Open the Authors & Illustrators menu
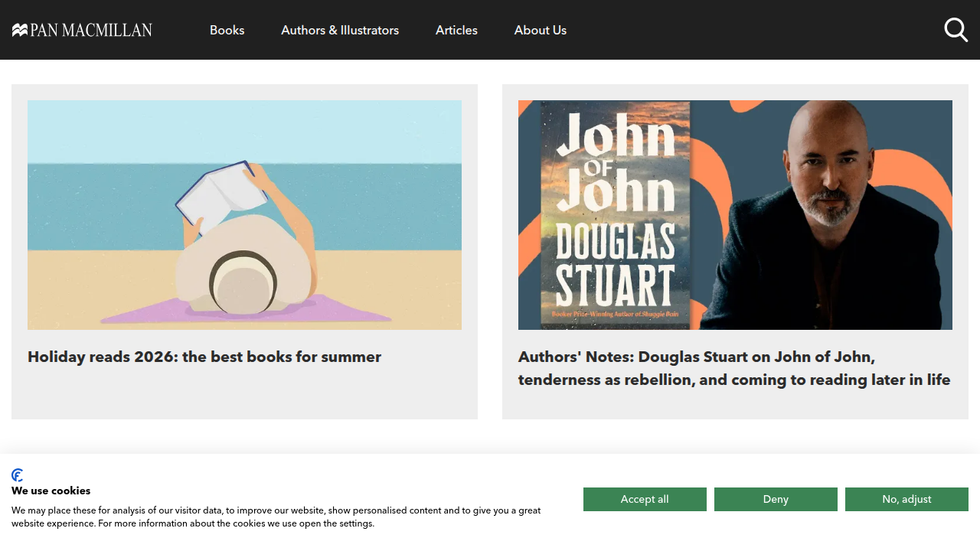The width and height of the screenshot is (980, 551). click(340, 30)
